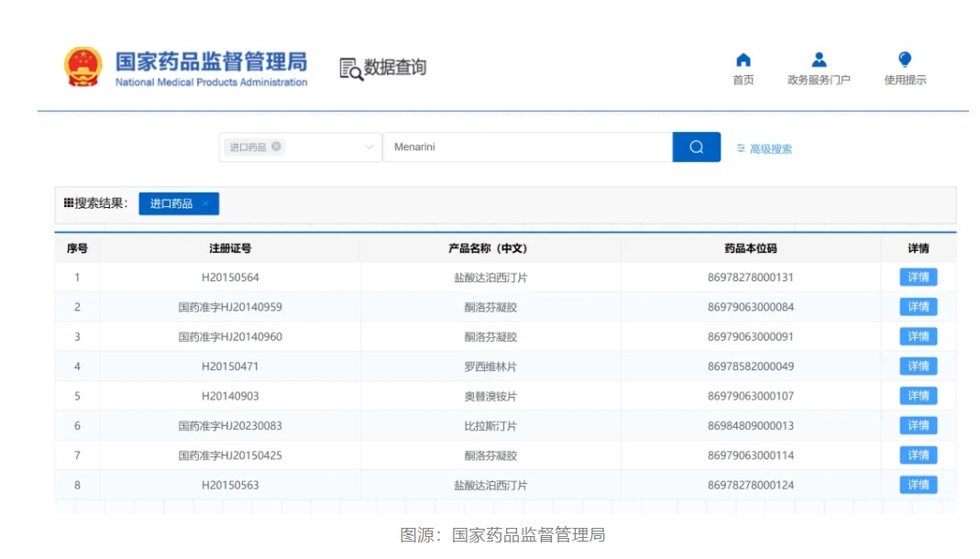Select the 进口药品 results tab
This screenshot has width=980, height=559.
[x=171, y=203]
